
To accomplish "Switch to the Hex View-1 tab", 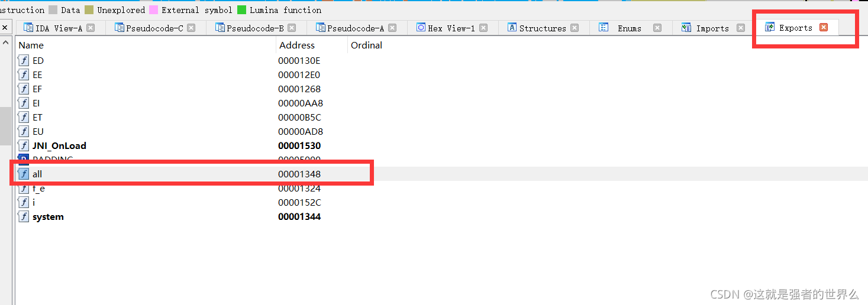I will click(453, 28).
